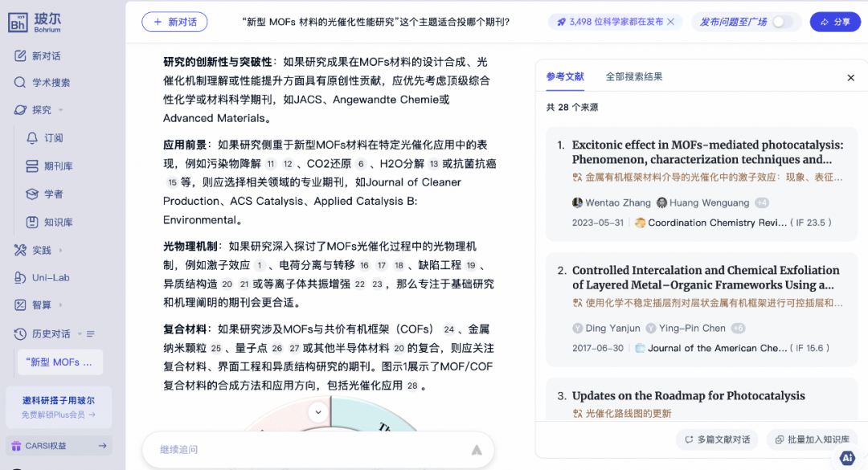Click citation 24 after COFs
Image resolution: width=868 pixels, height=470 pixels.
448,330
